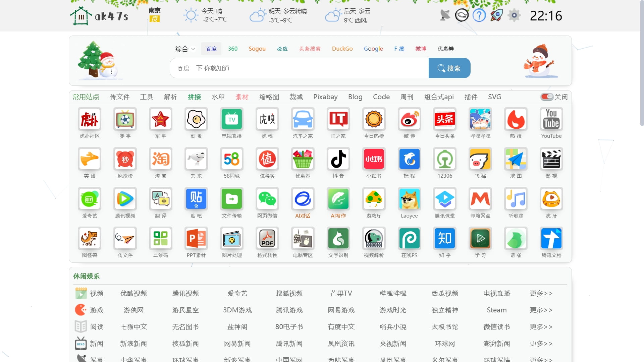This screenshot has height=362, width=644.
Task: Click the 淘宝 shortcut icon
Action: (x=161, y=159)
